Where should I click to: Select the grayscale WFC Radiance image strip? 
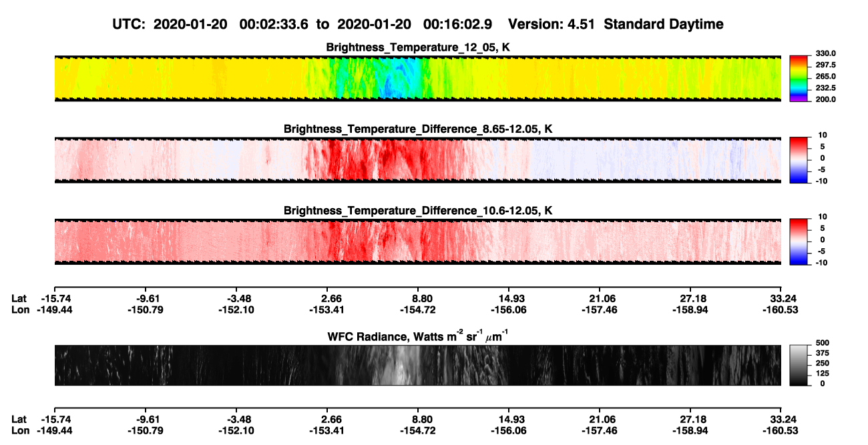417,365
